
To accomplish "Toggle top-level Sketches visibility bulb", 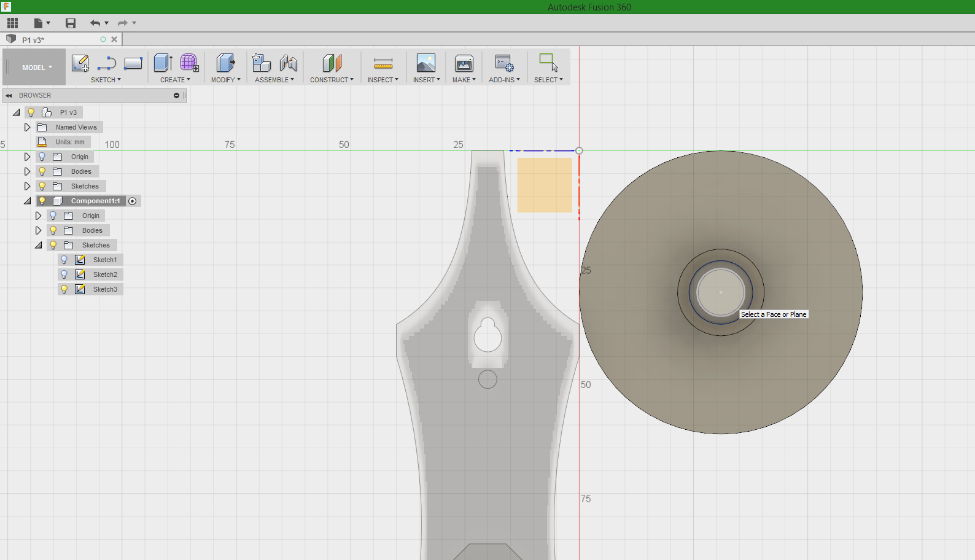I will [42, 186].
